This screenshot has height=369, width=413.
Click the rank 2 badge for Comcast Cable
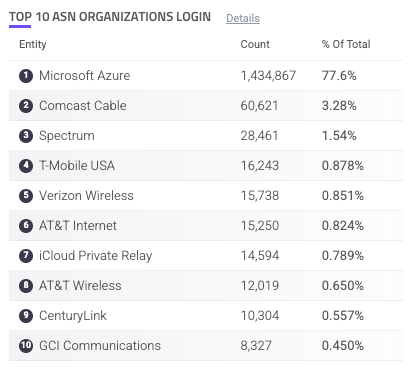point(26,106)
